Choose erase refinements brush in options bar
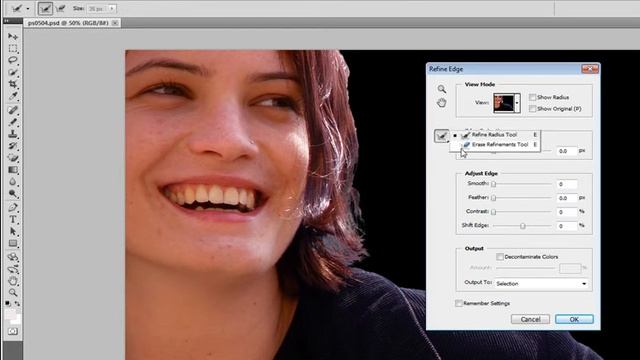The image size is (640, 360). (x=60, y=8)
